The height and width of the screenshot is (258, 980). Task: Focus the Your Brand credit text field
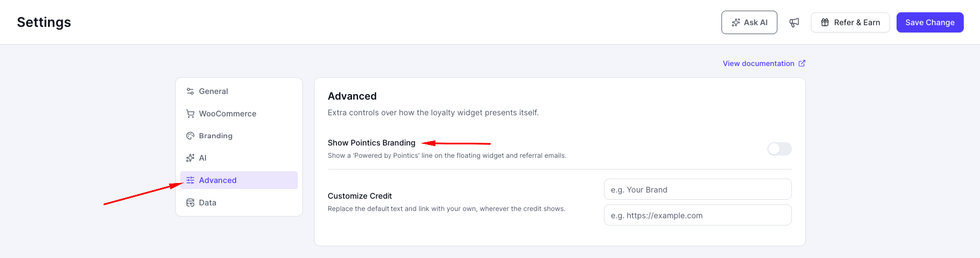tap(698, 189)
